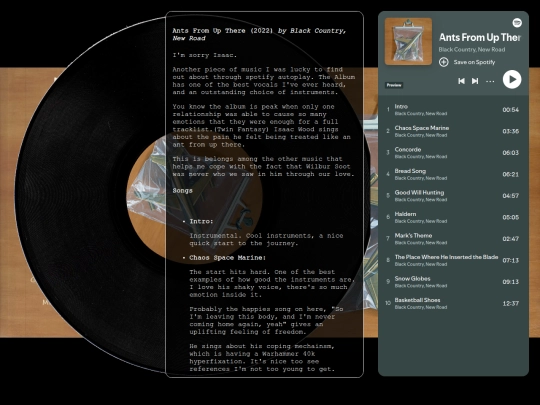Click the vinyl record's center label artwork

tap(194, 198)
